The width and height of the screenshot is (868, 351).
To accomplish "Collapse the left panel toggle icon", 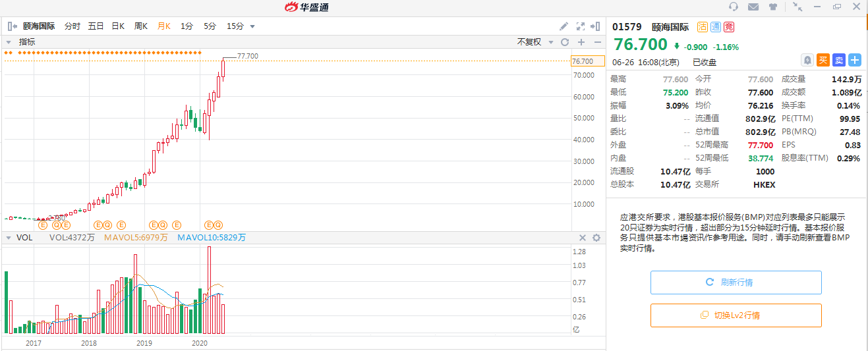I will pyautogui.click(x=13, y=26).
